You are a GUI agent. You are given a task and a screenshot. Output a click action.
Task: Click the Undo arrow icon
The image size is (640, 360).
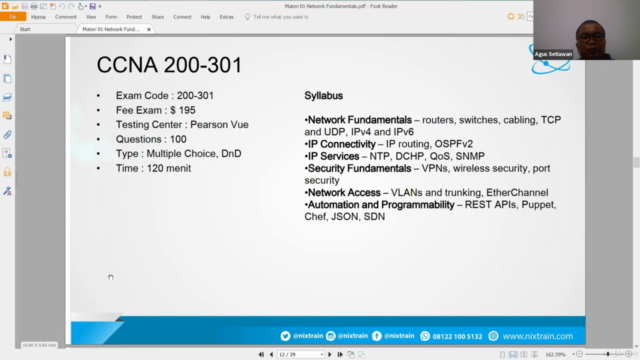(62, 6)
